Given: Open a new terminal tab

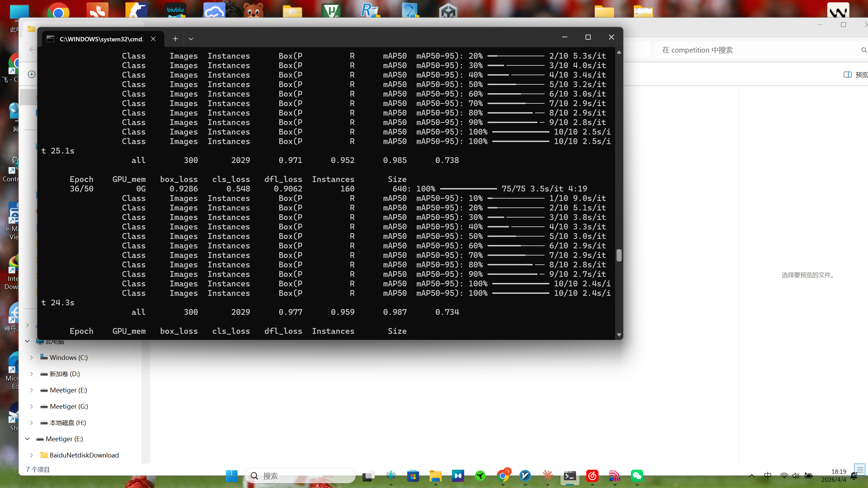Looking at the screenshot, I should point(175,39).
